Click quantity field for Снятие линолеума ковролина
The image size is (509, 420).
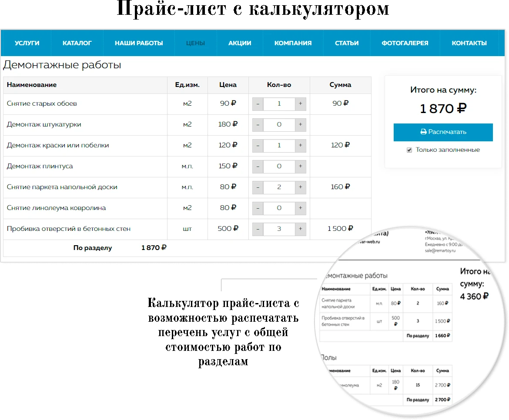(x=279, y=208)
